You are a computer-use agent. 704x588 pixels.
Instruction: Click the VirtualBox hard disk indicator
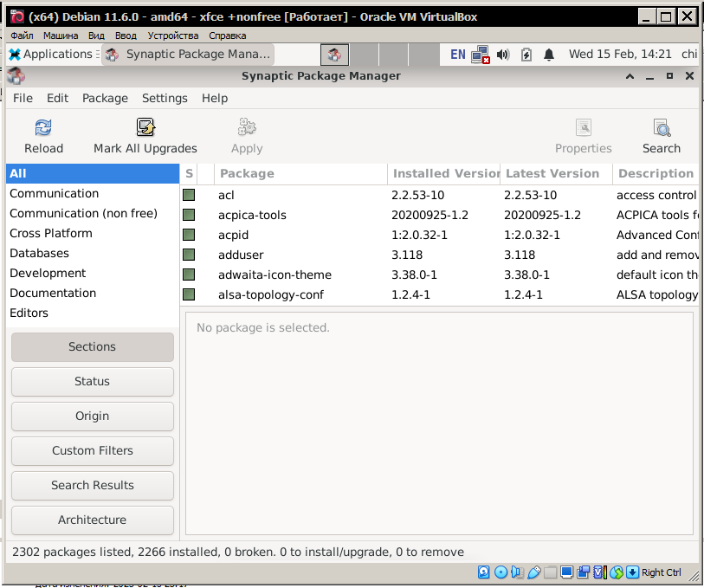483,572
